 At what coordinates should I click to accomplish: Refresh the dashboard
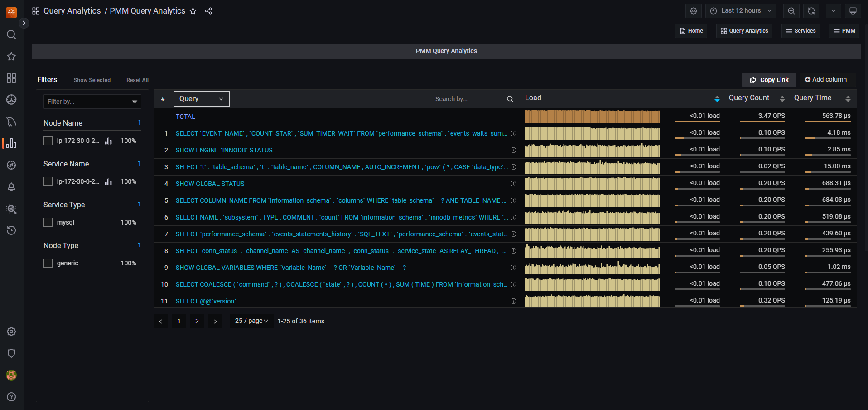coord(811,11)
